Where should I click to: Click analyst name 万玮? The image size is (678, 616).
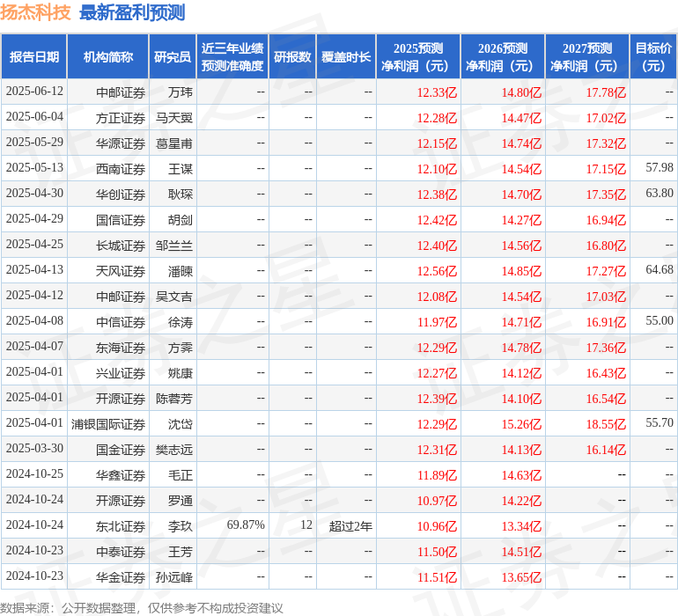tap(180, 92)
